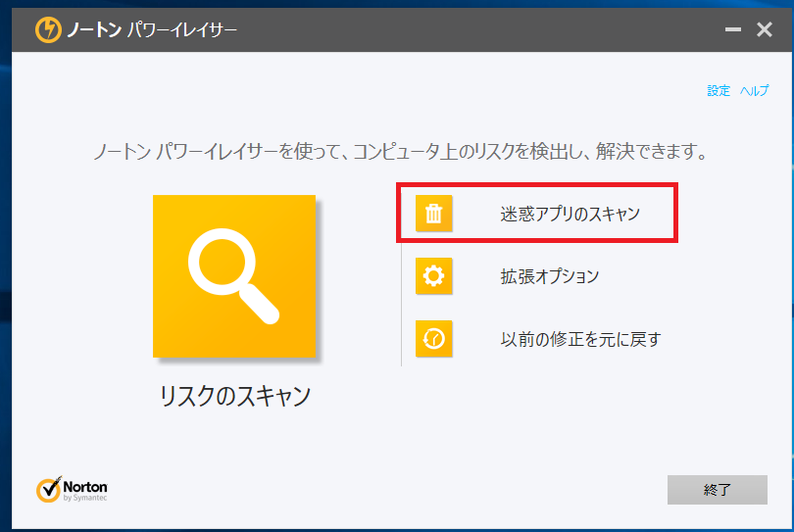Viewport: 794px width, 532px height.
Task: Click the Norton by Symantec logo
Action: pos(72,490)
